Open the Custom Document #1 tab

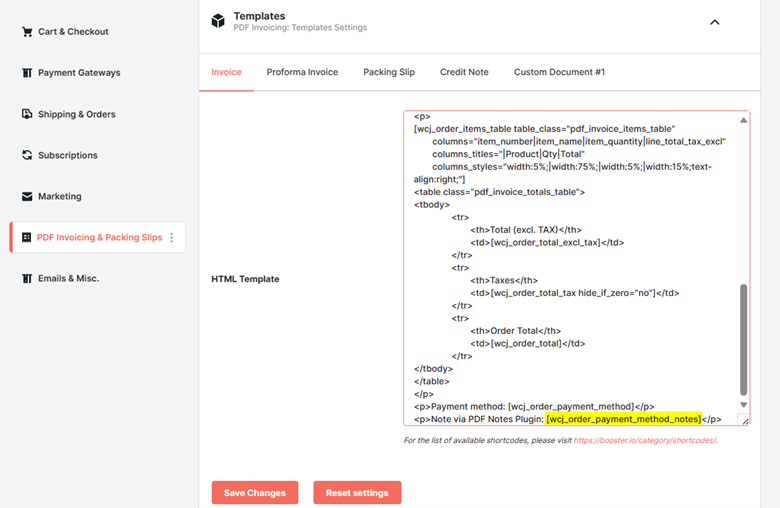[x=559, y=72]
